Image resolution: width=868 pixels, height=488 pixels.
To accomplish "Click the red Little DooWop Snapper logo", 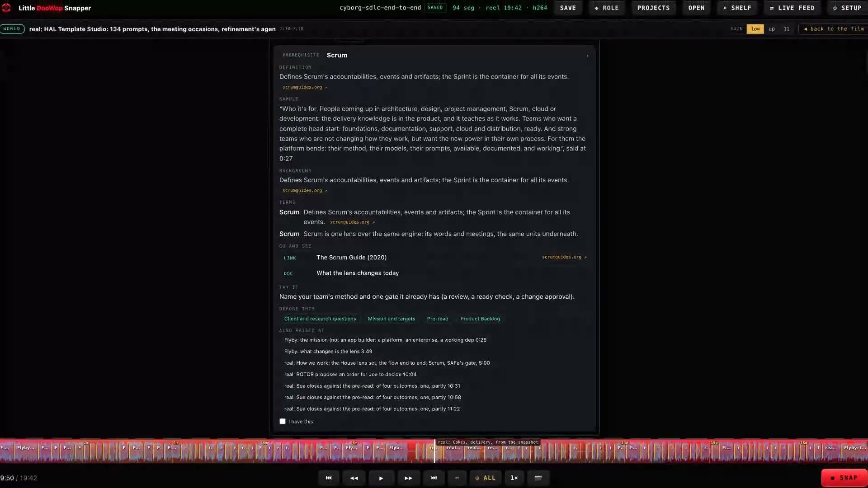I will click(x=6, y=8).
